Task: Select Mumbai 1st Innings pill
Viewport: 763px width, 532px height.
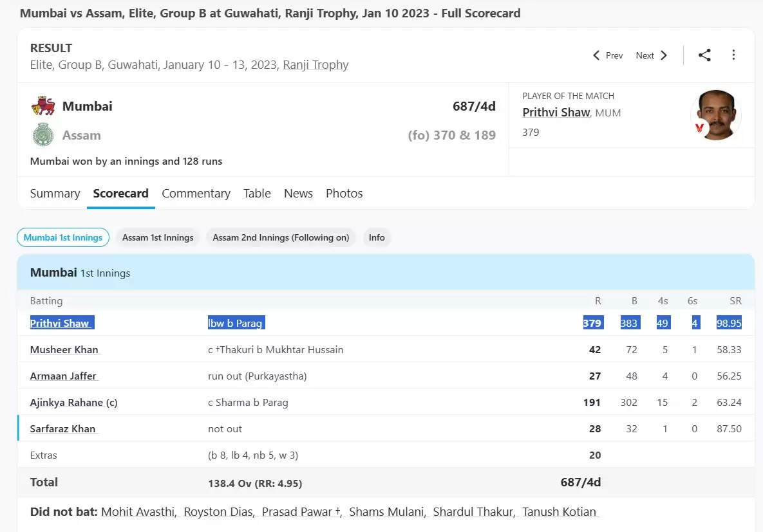Action: pyautogui.click(x=62, y=237)
